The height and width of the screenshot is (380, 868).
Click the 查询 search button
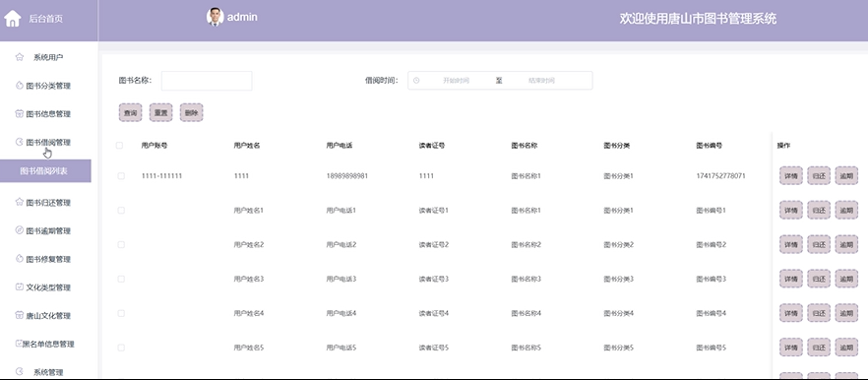(x=131, y=112)
